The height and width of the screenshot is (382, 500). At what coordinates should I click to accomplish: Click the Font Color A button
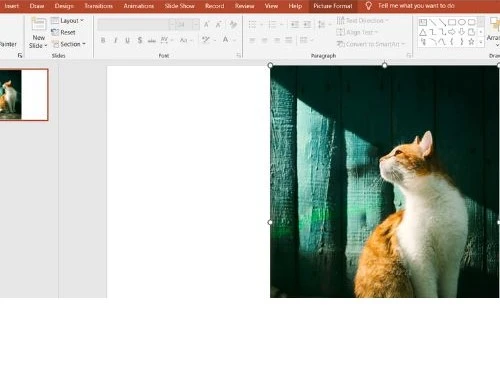(x=225, y=40)
